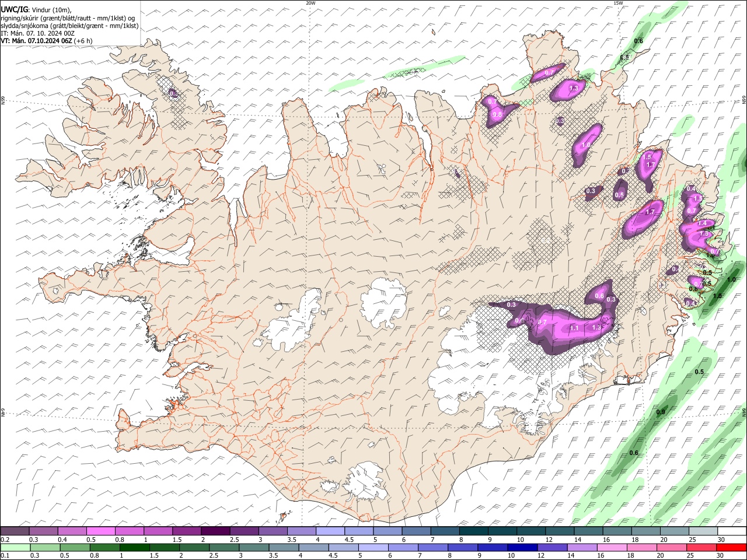This screenshot has height=560, width=747.
Task: Select the bright red 30 rain legend swatch
Action: (x=731, y=548)
